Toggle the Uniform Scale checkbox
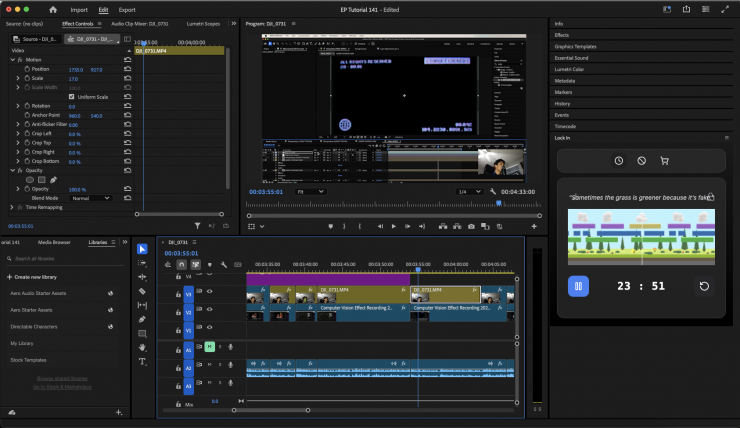This screenshot has width=740, height=428. click(72, 96)
